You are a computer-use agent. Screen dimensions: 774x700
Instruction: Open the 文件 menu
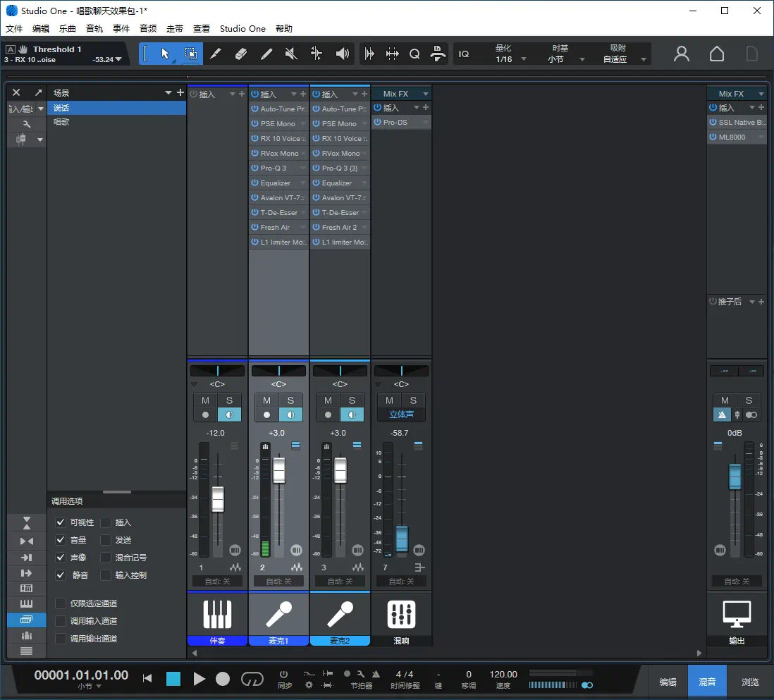(x=14, y=29)
